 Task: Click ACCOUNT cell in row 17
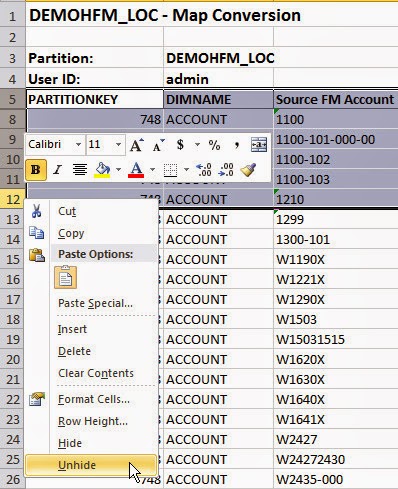click(218, 299)
